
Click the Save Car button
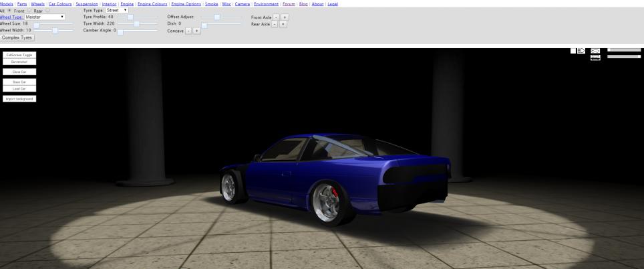[x=19, y=82]
